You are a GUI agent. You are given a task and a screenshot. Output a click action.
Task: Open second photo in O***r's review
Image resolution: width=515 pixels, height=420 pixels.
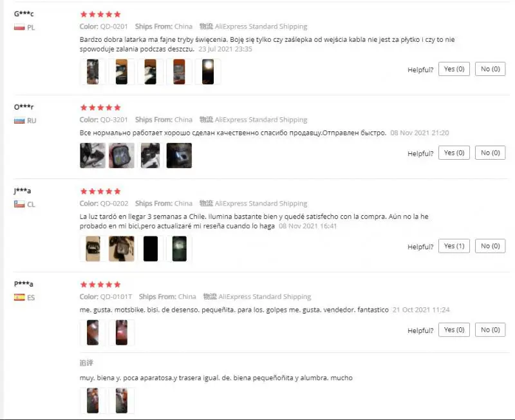122,155
